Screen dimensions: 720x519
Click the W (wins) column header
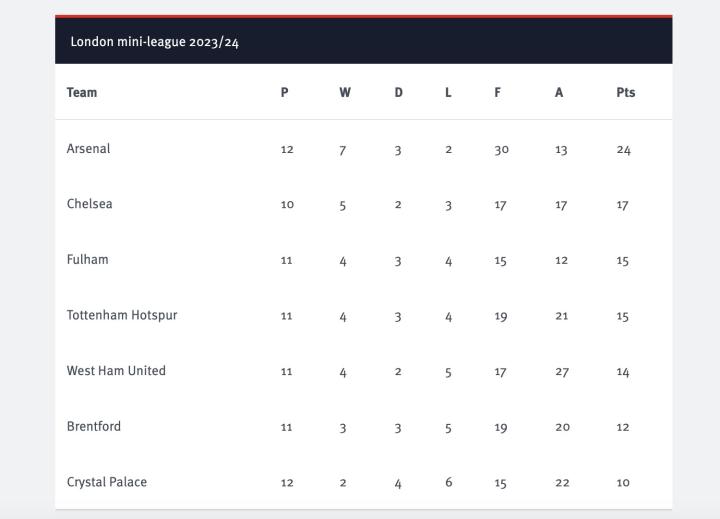[x=345, y=92]
